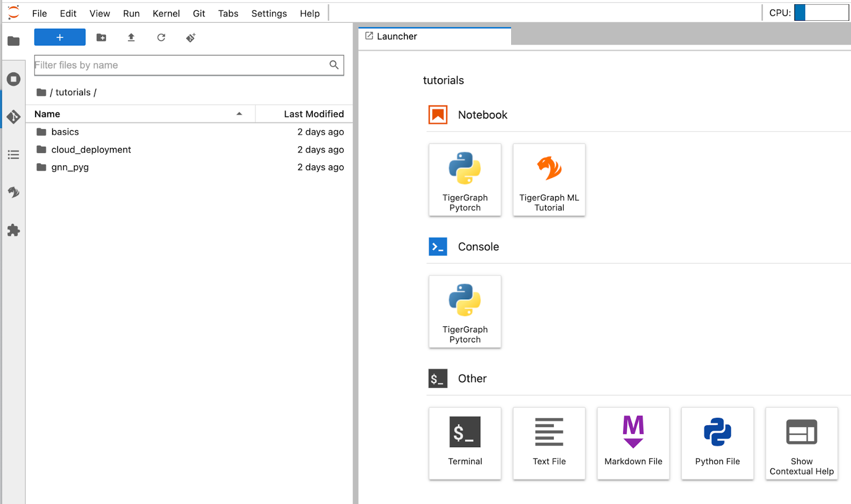
Task: Click the 2 days ago date for basics
Action: [x=320, y=132]
